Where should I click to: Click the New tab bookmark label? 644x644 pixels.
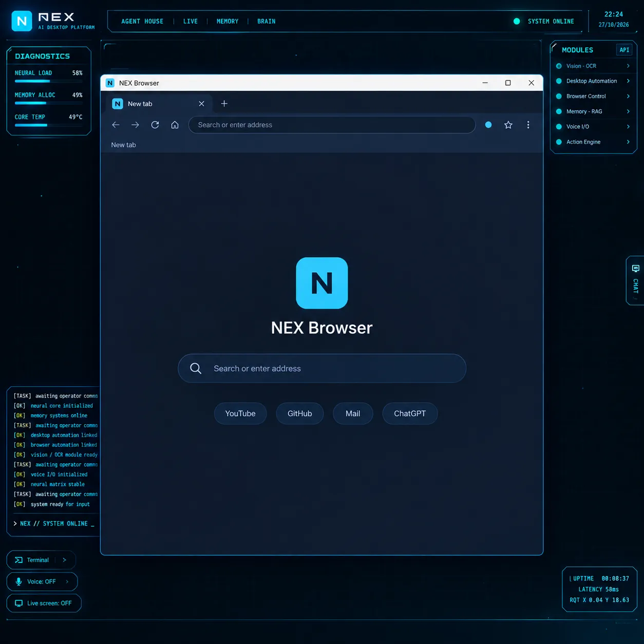124,145
